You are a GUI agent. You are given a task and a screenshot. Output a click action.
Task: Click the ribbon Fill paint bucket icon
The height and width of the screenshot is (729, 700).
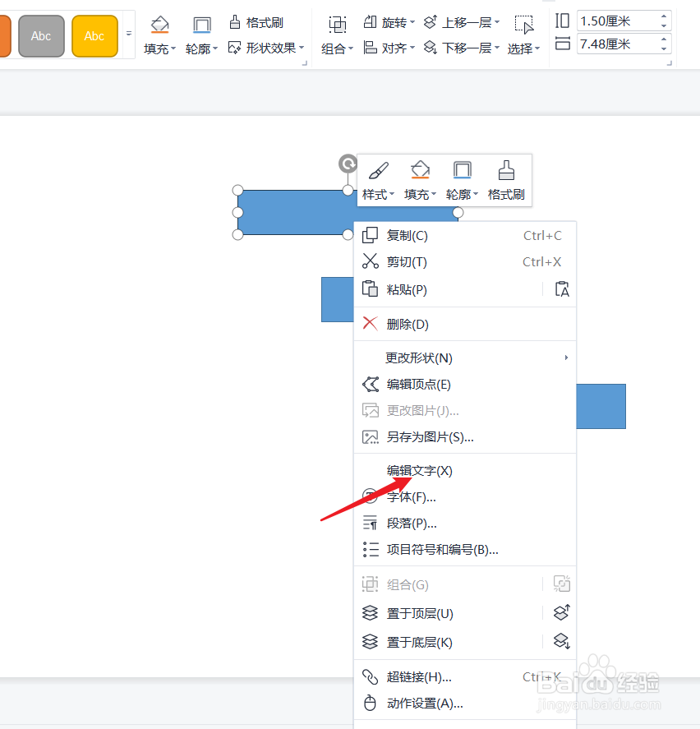click(x=160, y=24)
